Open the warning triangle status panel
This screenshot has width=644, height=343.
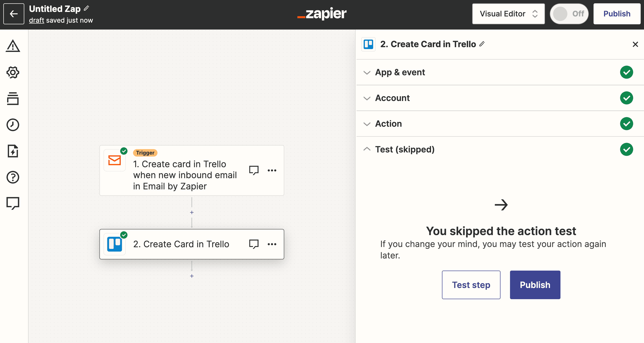[x=13, y=46]
